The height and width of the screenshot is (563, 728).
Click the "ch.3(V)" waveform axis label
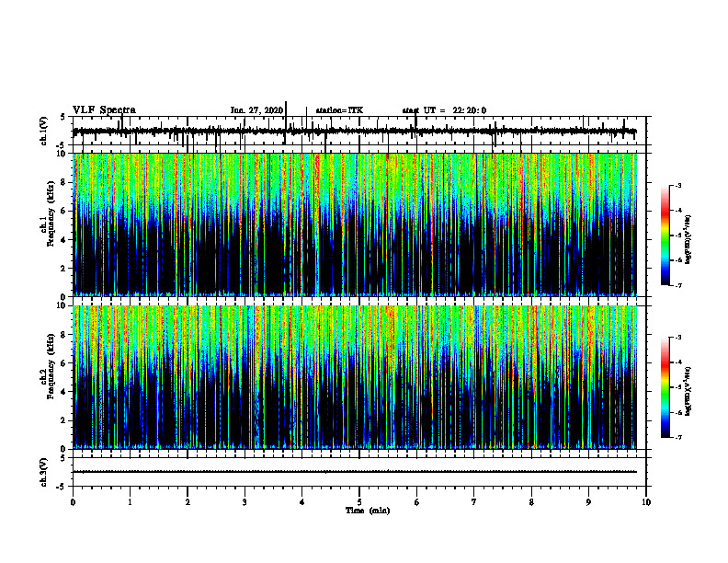[44, 473]
